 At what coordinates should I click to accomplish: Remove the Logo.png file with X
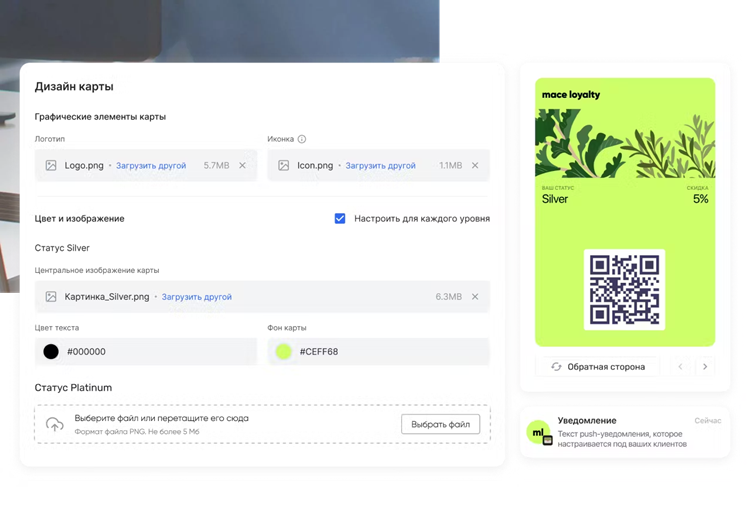coord(242,166)
